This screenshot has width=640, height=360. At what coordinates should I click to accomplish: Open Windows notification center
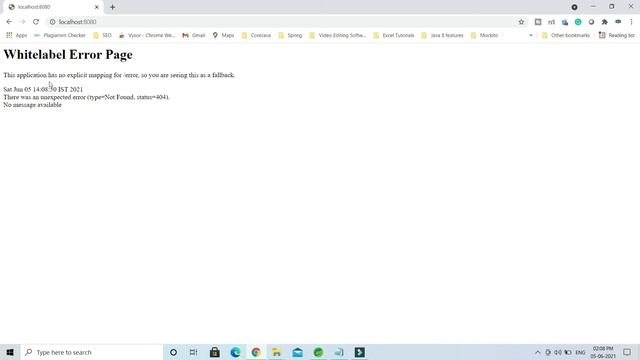coord(627,352)
